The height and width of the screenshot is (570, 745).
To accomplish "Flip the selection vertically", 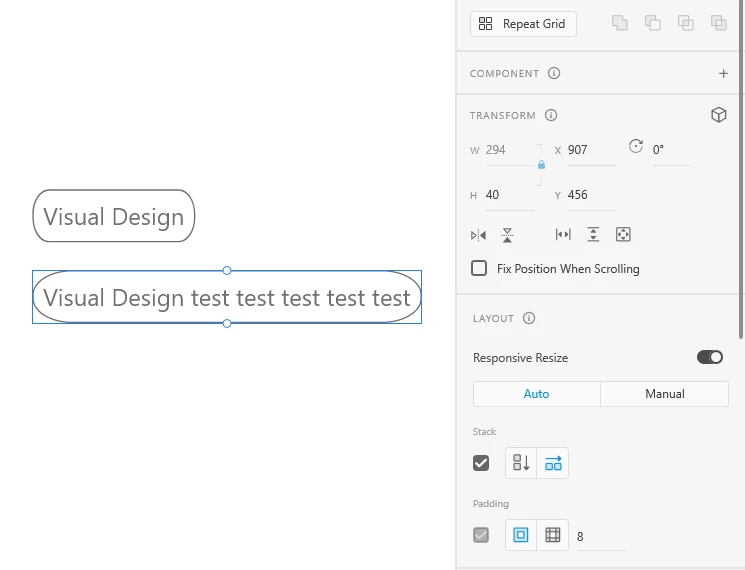I will tap(508, 235).
